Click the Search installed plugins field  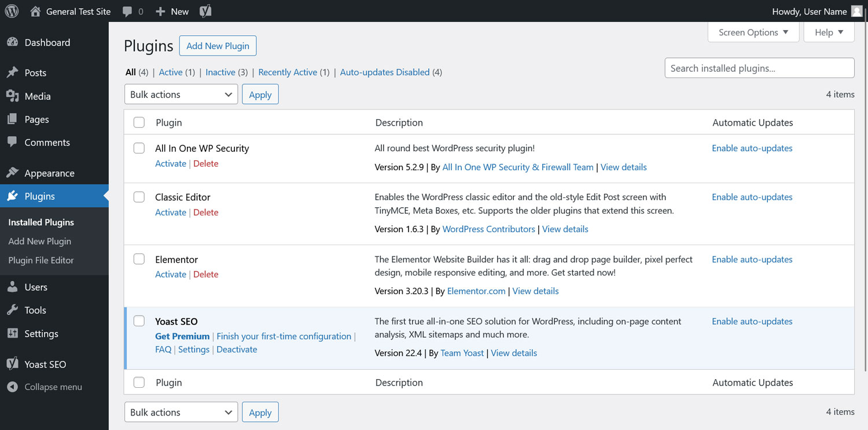click(759, 68)
